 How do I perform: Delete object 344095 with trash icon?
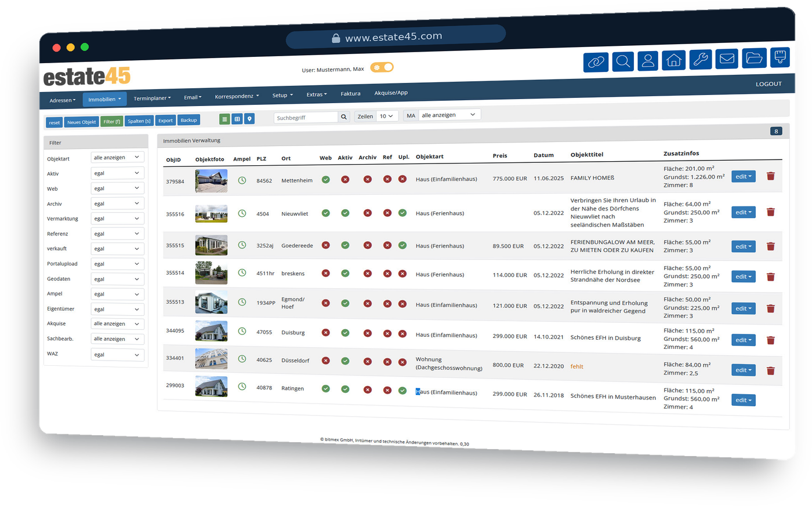pyautogui.click(x=770, y=340)
